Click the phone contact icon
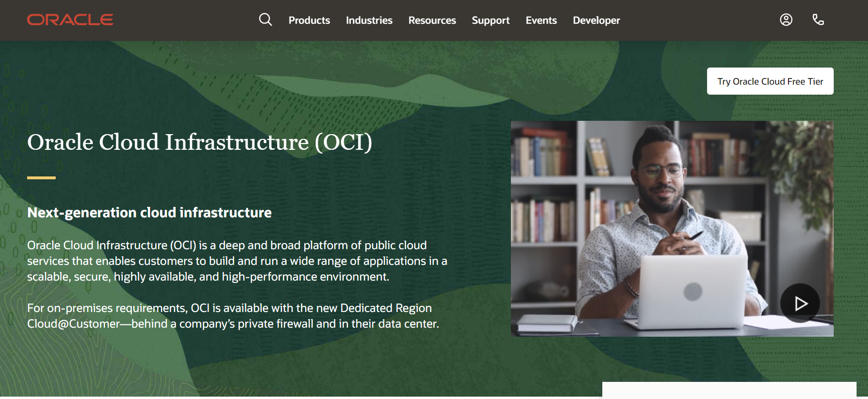The width and height of the screenshot is (868, 399). click(818, 19)
